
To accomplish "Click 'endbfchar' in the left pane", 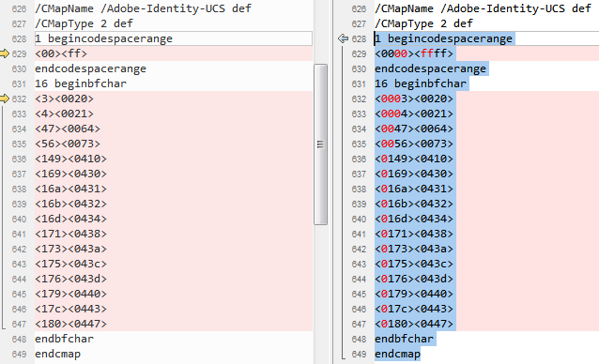I will tap(64, 339).
